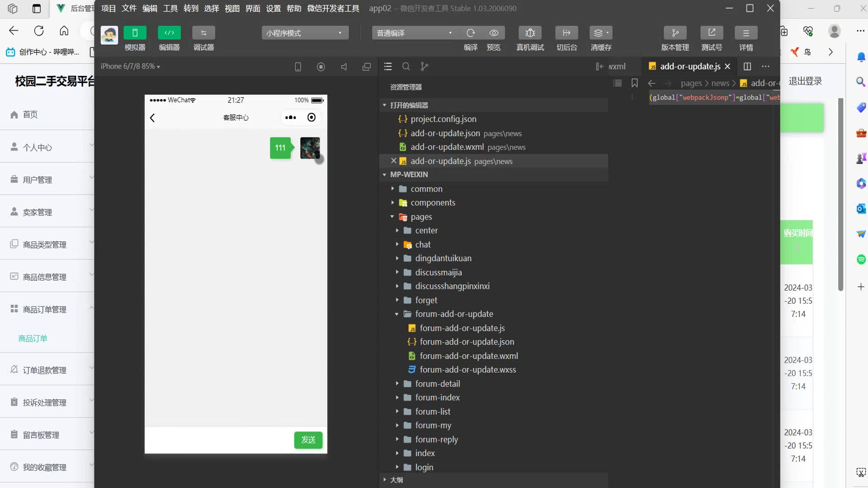Expand the components folder

494,203
